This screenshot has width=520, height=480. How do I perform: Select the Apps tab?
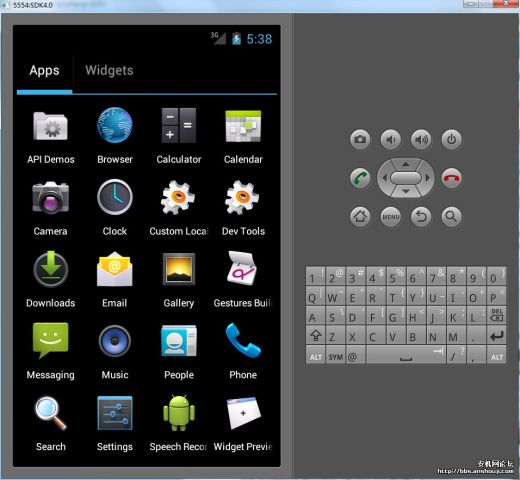click(44, 71)
